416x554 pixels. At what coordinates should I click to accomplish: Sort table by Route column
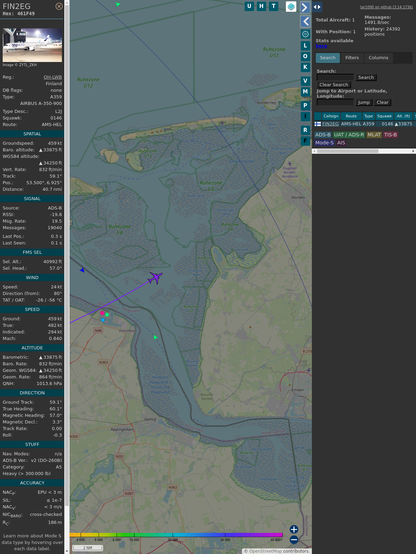tap(351, 116)
